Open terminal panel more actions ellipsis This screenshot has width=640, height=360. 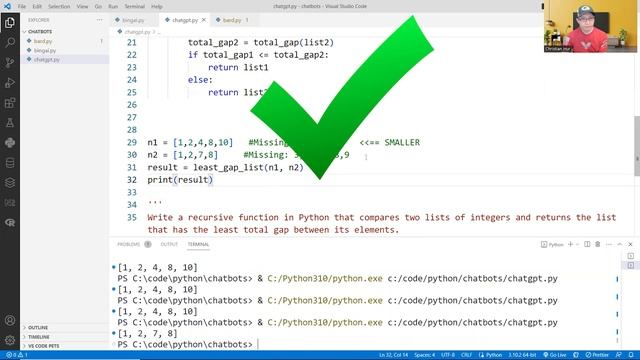(x=609, y=244)
